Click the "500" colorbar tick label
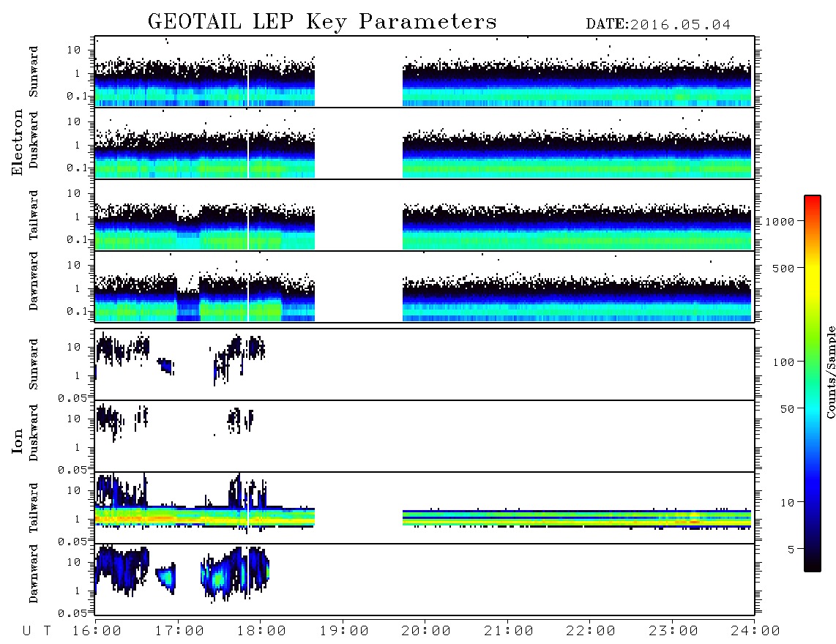Image resolution: width=836 pixels, height=644 pixels. (x=783, y=268)
